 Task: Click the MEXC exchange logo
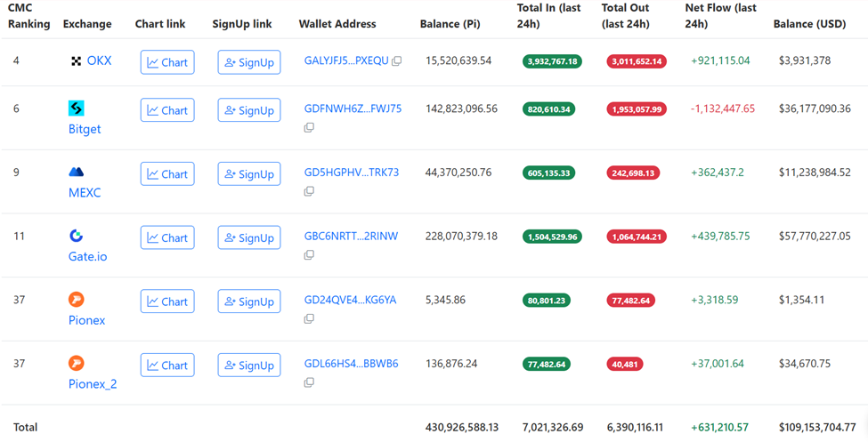pyautogui.click(x=77, y=172)
